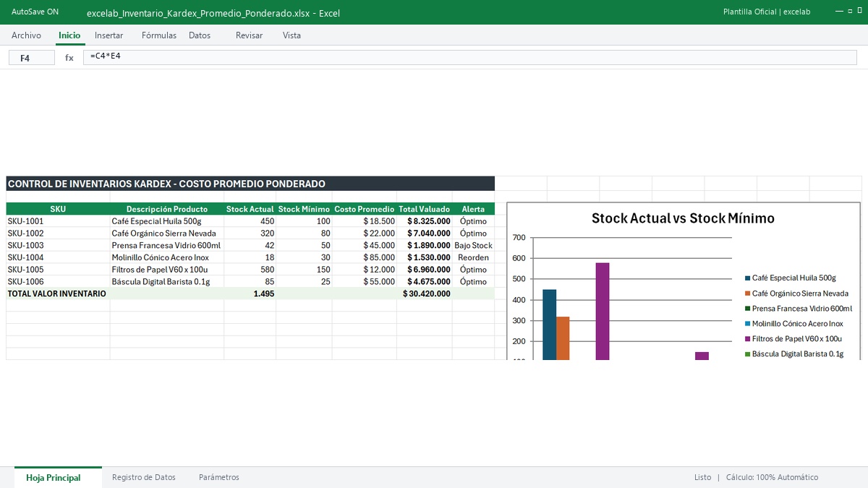
Task: Switch to the Fórmulas tab
Action: point(159,35)
